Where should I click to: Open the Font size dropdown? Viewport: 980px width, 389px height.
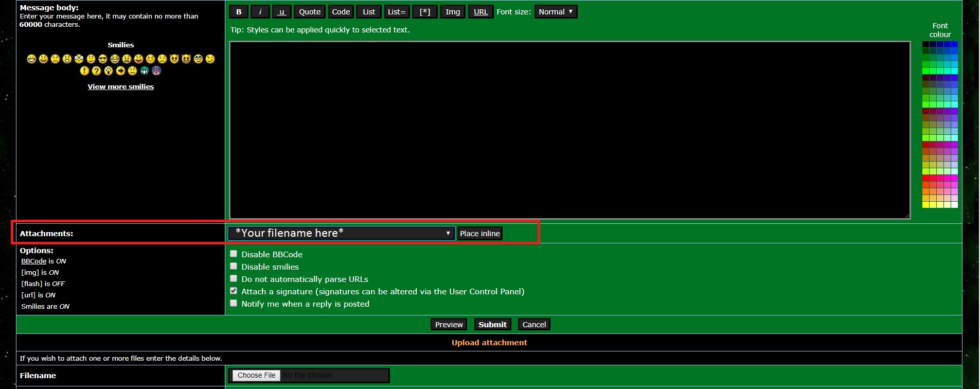[x=556, y=12]
